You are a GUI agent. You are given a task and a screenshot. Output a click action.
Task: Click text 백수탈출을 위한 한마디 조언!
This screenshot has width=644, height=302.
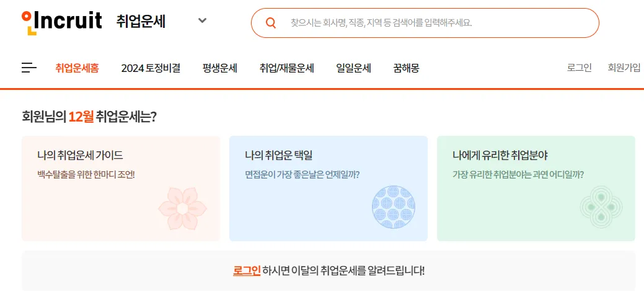point(86,175)
